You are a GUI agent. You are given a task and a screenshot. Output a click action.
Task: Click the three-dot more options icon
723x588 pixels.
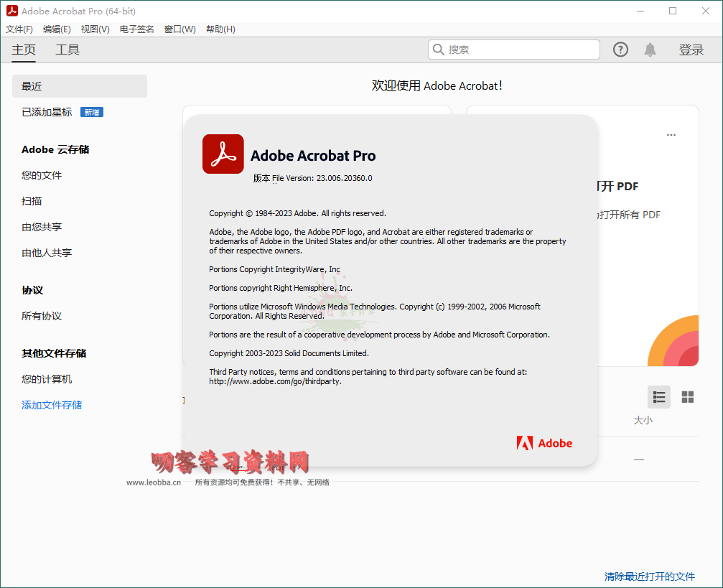pyautogui.click(x=671, y=135)
